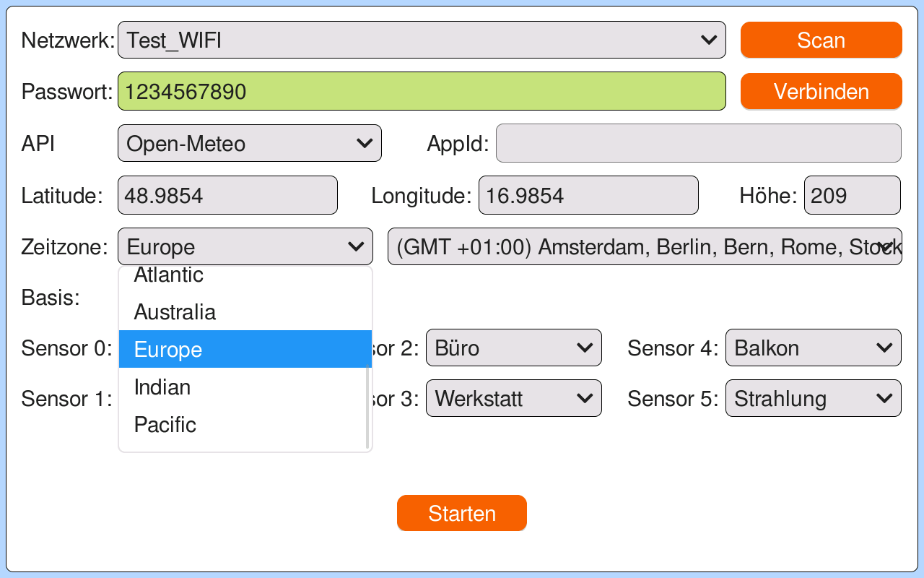Click the Höhe input field

852,195
